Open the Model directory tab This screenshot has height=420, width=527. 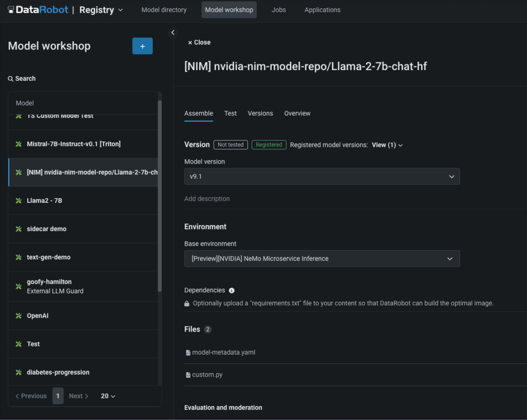[x=164, y=10]
